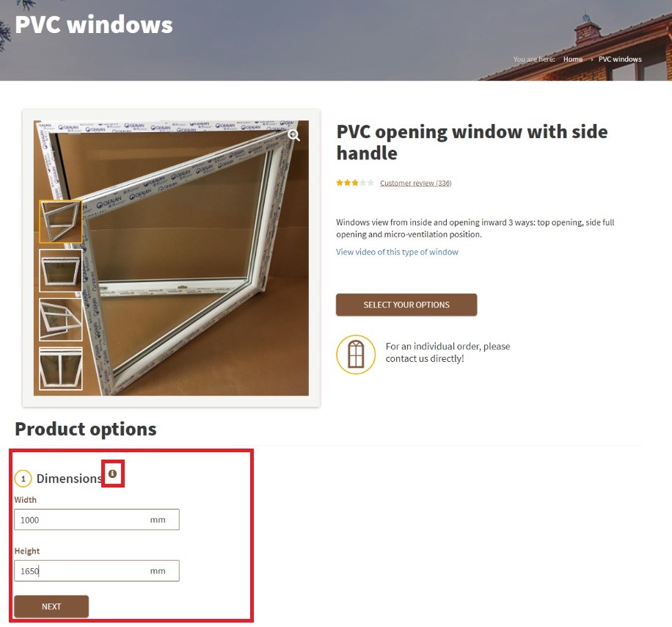The height and width of the screenshot is (627, 672).
Task: Click the Dimensions section title
Action: (70, 478)
